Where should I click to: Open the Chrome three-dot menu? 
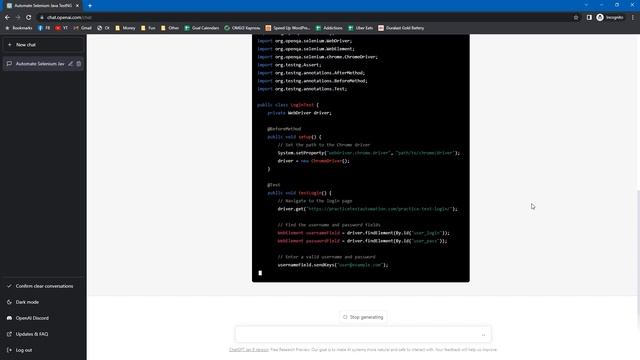[633, 18]
